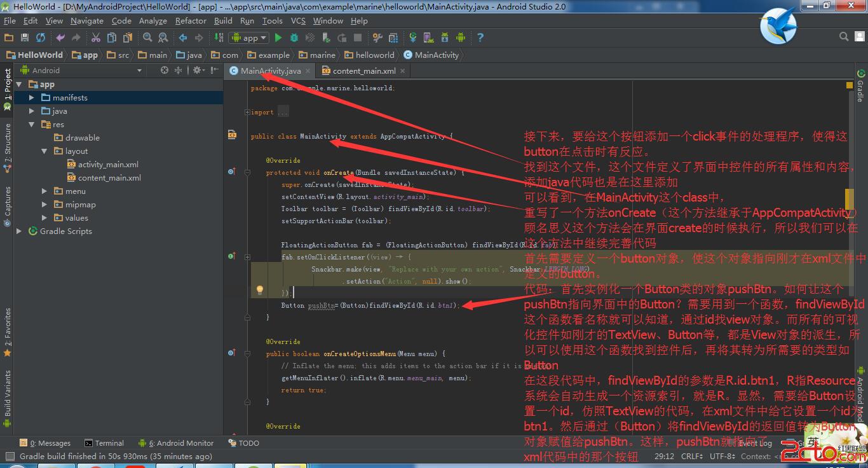The image size is (868, 468).
Task: Click the Debug app bug icon
Action: coord(294,38)
